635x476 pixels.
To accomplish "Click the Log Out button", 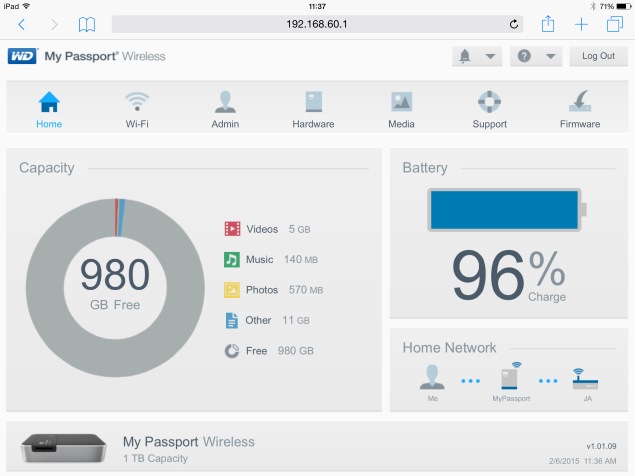I will pyautogui.click(x=598, y=56).
